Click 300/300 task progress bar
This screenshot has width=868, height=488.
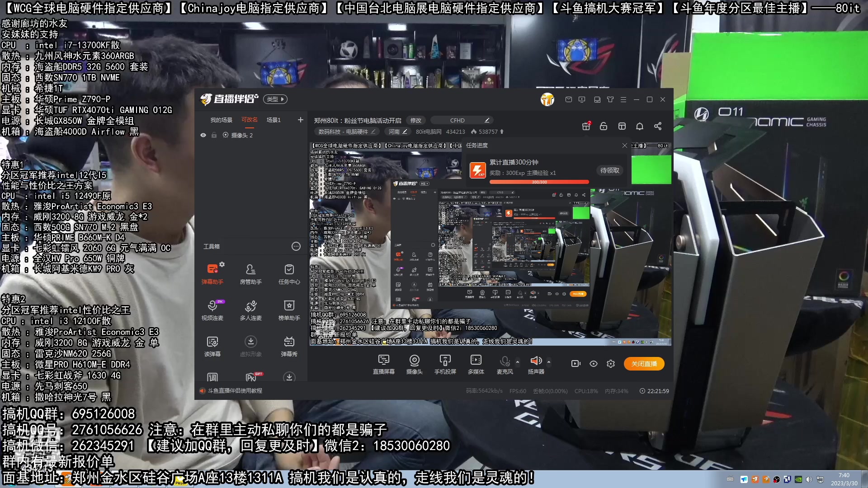pos(539,182)
